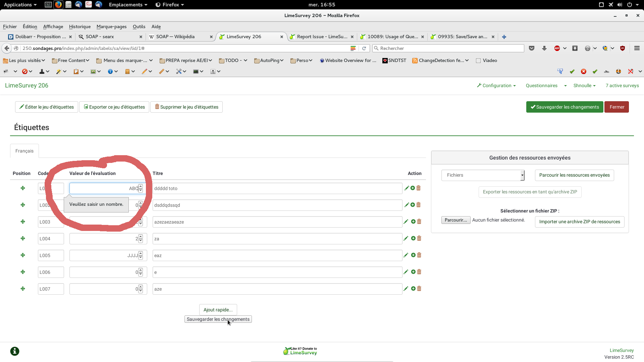
Task: Increment the L004 evaluation value stepper
Action: [141, 237]
